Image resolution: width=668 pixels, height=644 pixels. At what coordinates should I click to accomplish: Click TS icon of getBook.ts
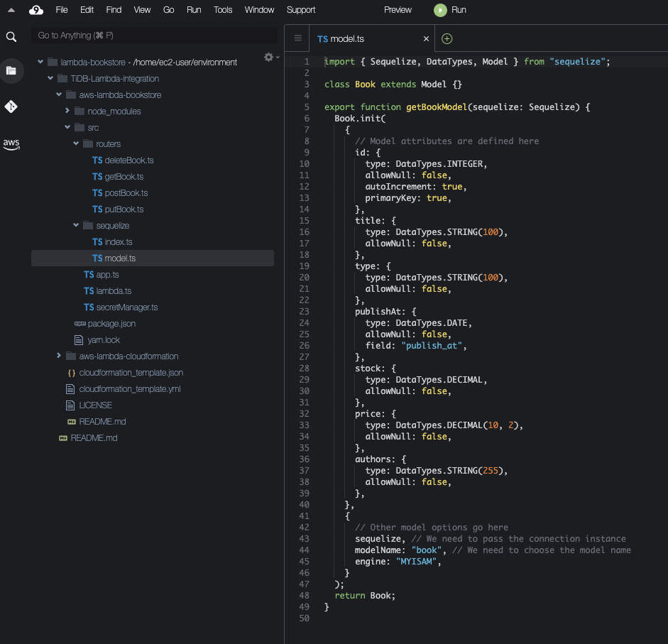tap(97, 177)
